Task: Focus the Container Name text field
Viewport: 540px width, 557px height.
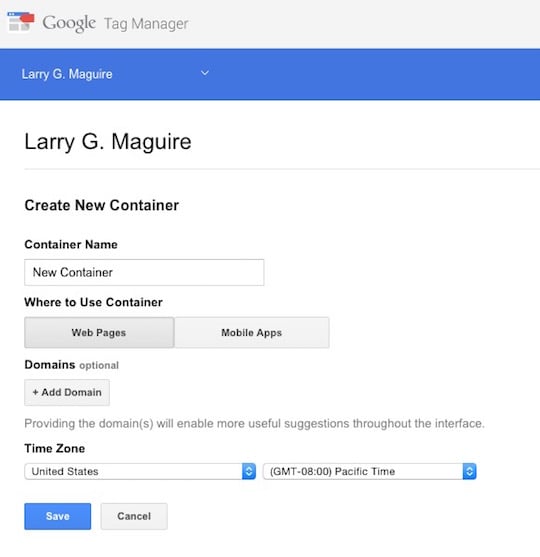Action: coord(144,272)
